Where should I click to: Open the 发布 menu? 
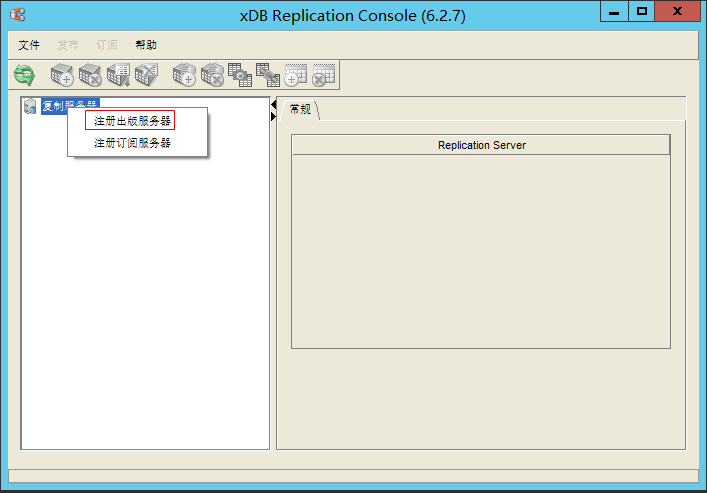tap(68, 45)
